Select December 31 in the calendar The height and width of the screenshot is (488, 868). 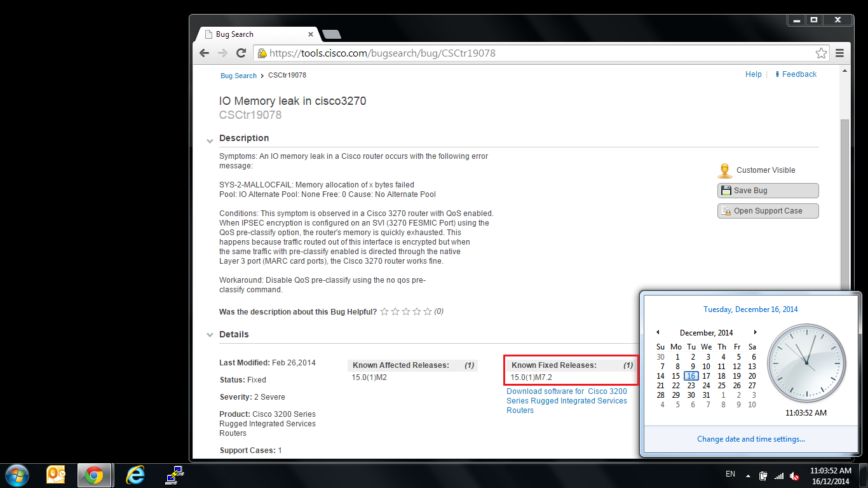(706, 395)
